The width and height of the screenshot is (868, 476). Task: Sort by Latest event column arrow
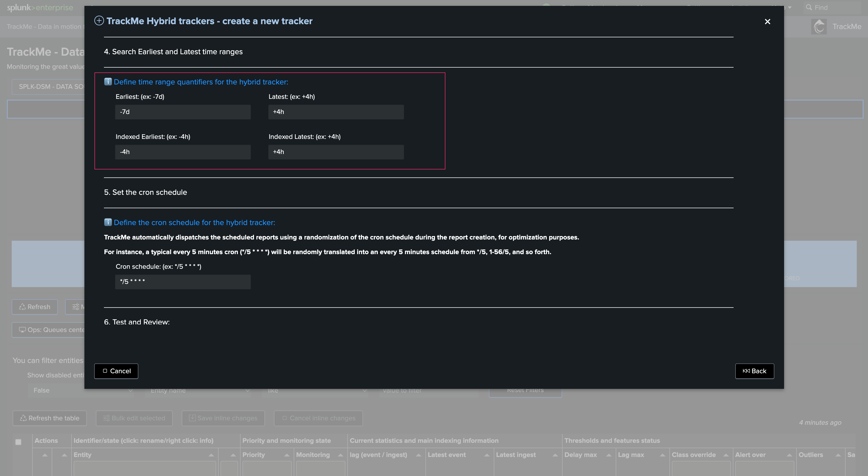pos(487,455)
